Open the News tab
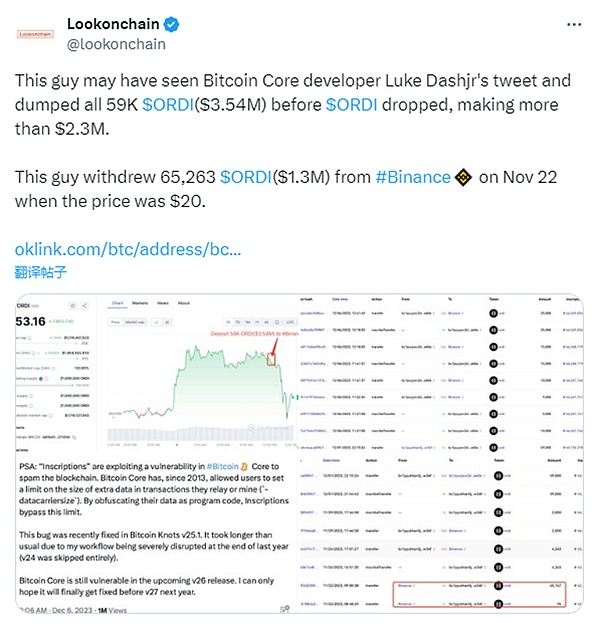This screenshot has width=600, height=631. tap(162, 302)
